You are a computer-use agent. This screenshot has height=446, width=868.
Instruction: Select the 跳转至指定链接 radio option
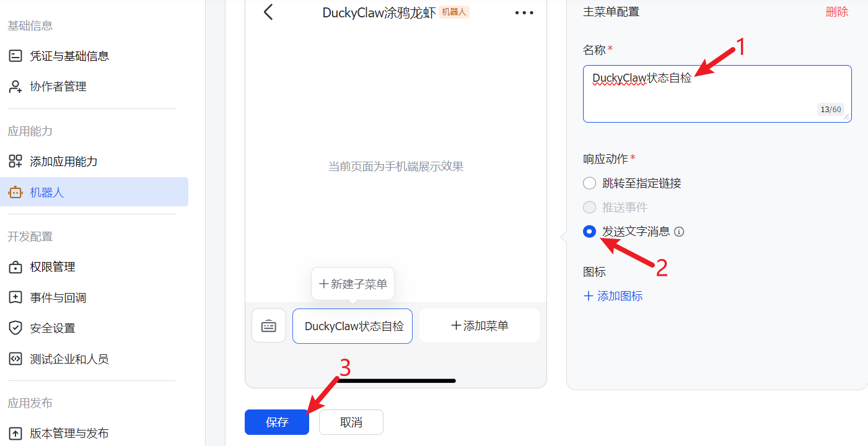[590, 183]
